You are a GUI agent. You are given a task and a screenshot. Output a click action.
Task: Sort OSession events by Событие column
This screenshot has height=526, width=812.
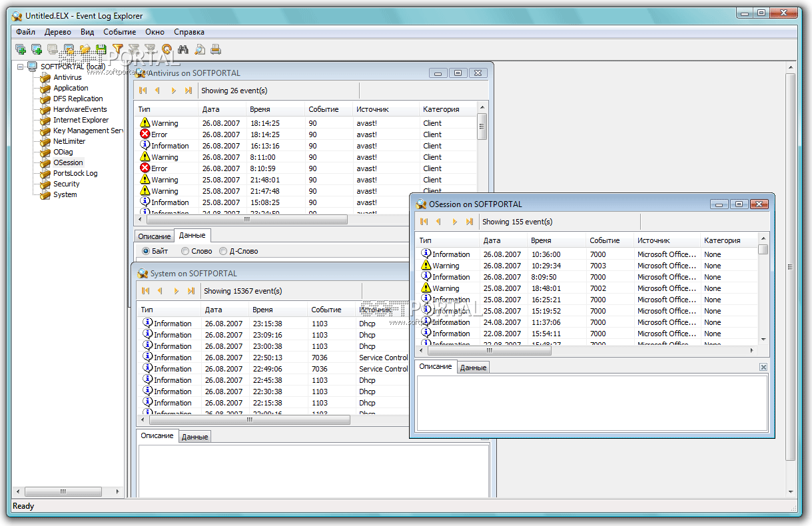pyautogui.click(x=609, y=240)
